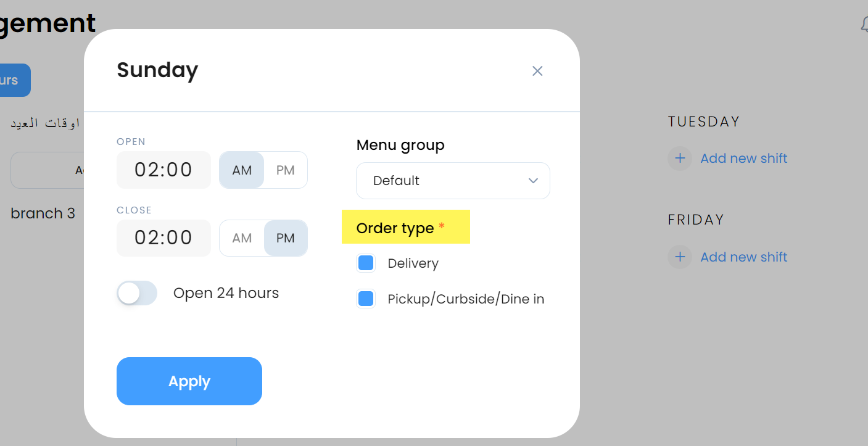Click the chevron arrow in Menu group field

coord(533,181)
